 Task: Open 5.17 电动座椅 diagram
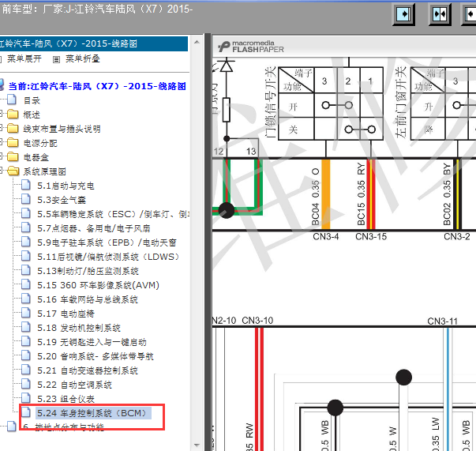coord(66,314)
